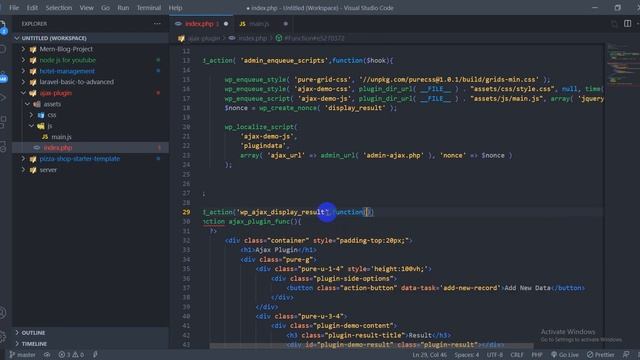
Task: Open Explorer more actions ellipsis
Action: point(157,24)
